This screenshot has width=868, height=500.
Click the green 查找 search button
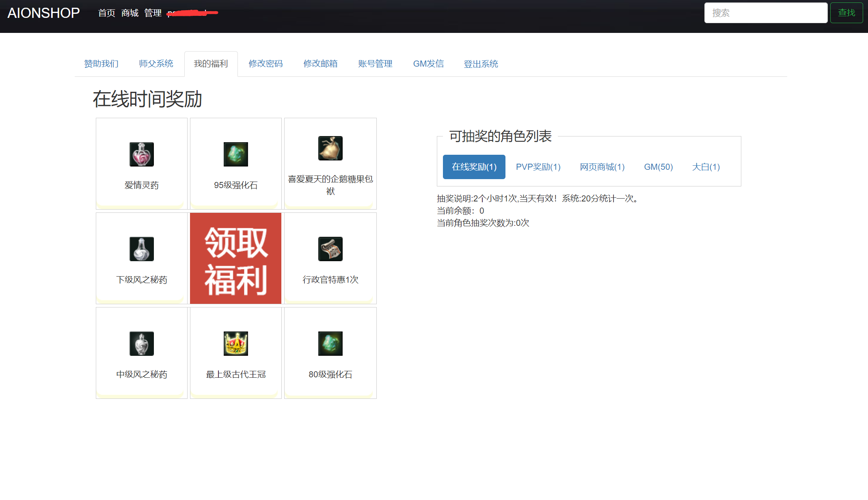pos(846,13)
